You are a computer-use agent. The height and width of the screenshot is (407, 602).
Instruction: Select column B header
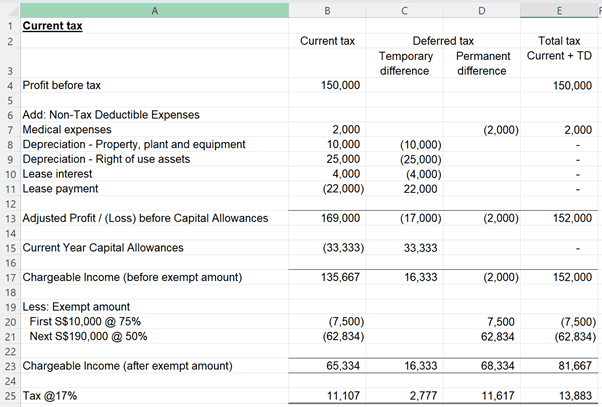point(327,11)
